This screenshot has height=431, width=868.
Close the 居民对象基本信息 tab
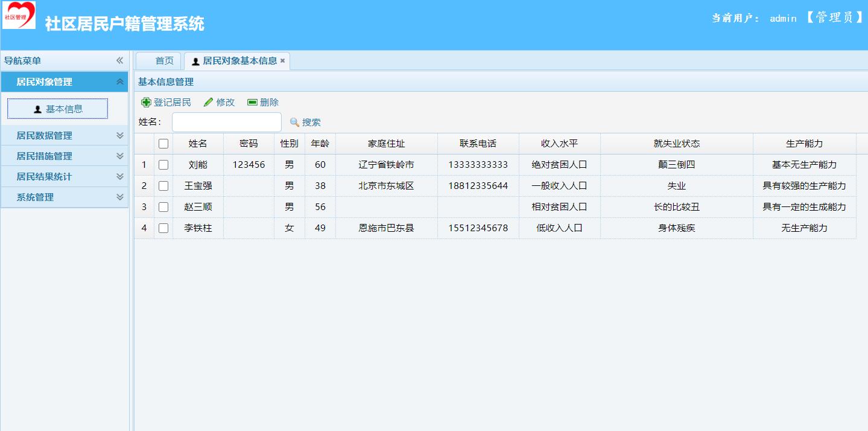click(284, 60)
